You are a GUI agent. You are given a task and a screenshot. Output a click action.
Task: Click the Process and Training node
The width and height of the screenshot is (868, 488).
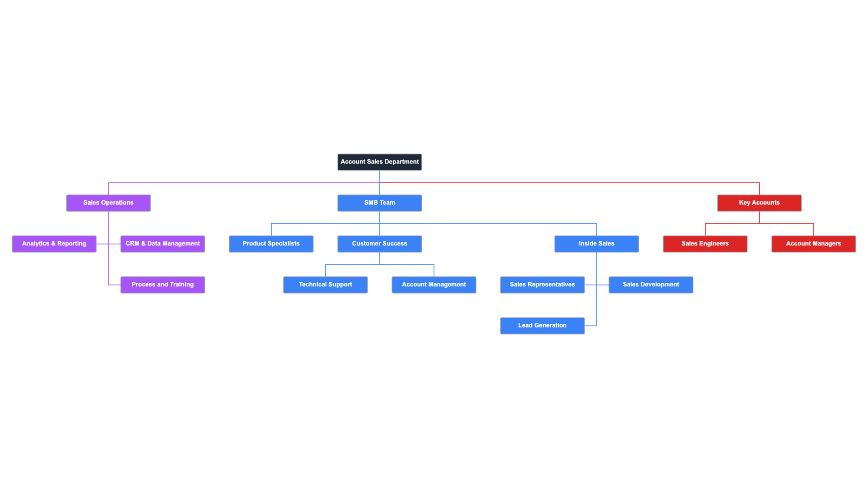pos(163,284)
